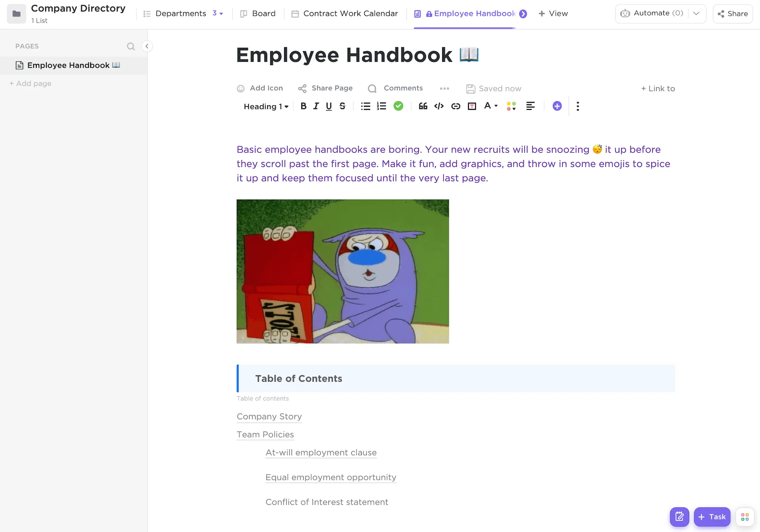This screenshot has height=532, width=760.
Task: Insert a code block
Action: pos(439,106)
